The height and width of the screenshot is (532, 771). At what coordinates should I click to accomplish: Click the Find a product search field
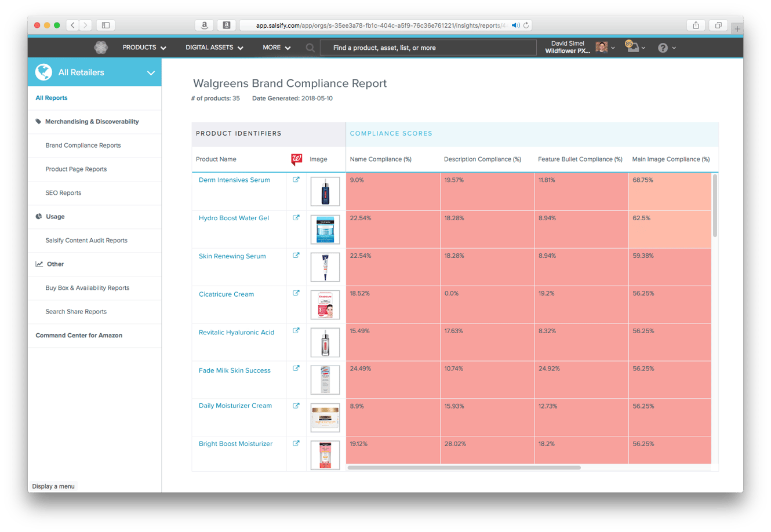point(428,48)
